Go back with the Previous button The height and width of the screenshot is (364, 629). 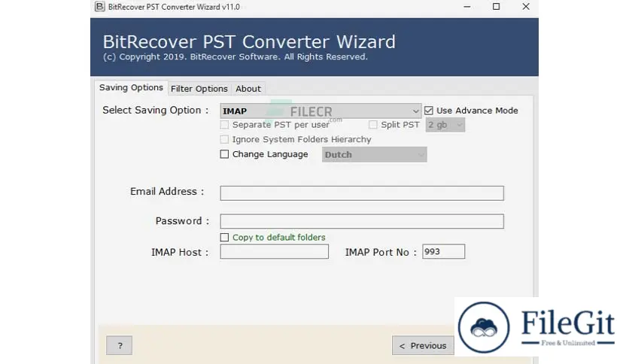pyautogui.click(x=423, y=345)
